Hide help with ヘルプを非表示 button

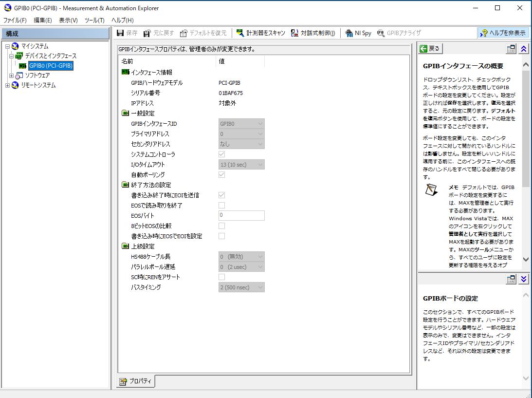[503, 33]
